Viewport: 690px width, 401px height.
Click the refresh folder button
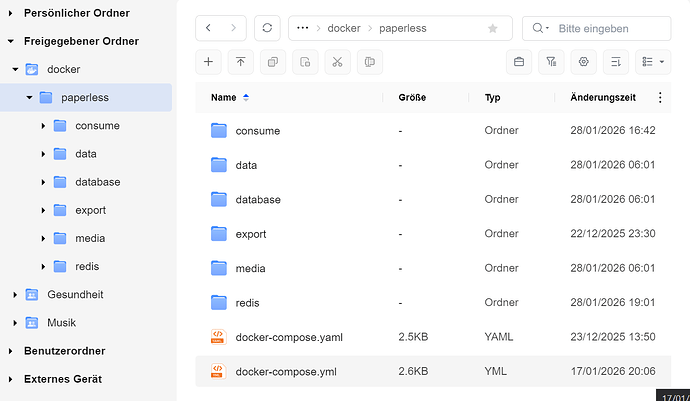pyautogui.click(x=267, y=28)
